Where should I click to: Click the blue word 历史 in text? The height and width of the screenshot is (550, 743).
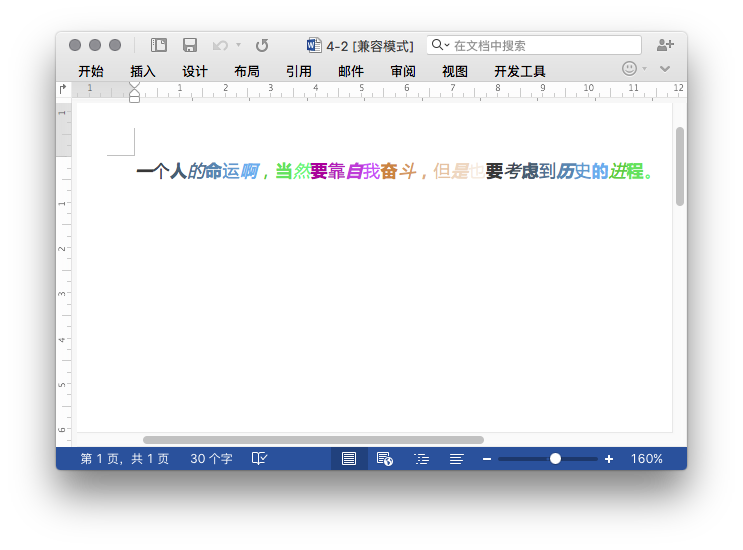573,171
